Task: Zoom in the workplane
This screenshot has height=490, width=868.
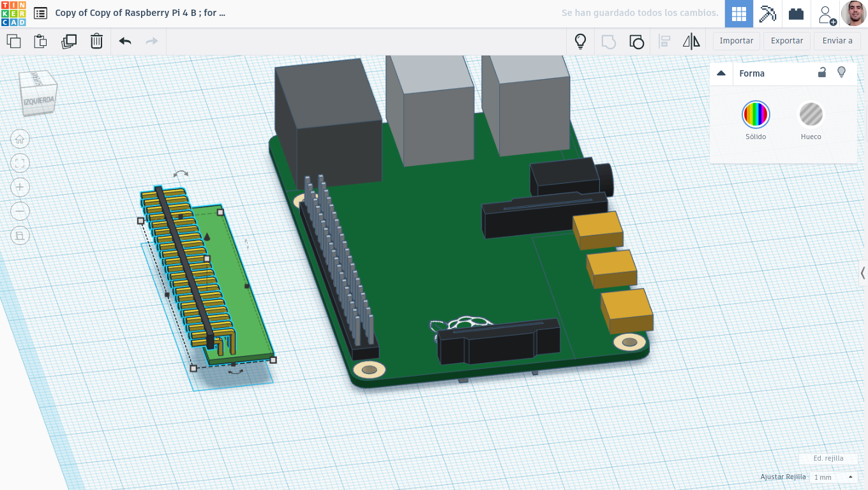Action: point(20,187)
